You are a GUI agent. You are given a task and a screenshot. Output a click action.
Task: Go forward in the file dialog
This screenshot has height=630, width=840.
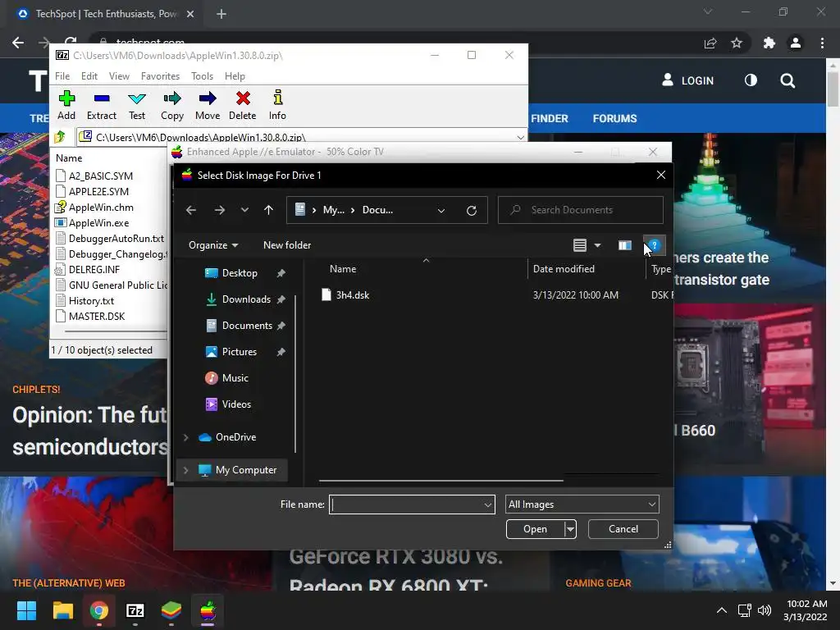(220, 210)
